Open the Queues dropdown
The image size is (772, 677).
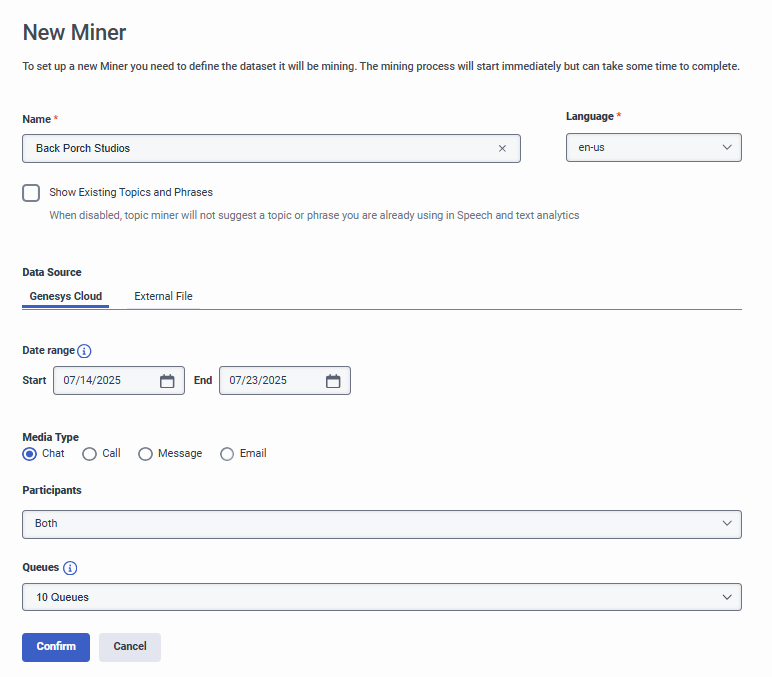[x=381, y=598]
